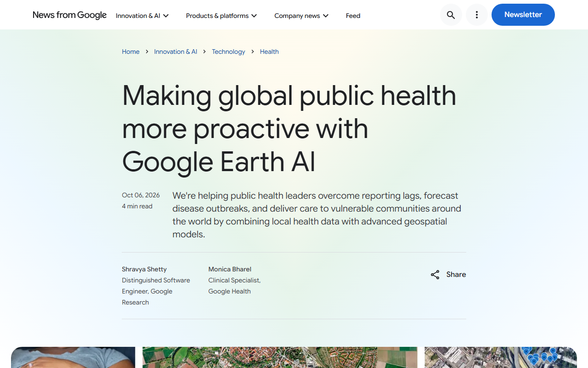Click the blue Newsletter button
Image resolution: width=588 pixels, height=368 pixels.
point(523,15)
